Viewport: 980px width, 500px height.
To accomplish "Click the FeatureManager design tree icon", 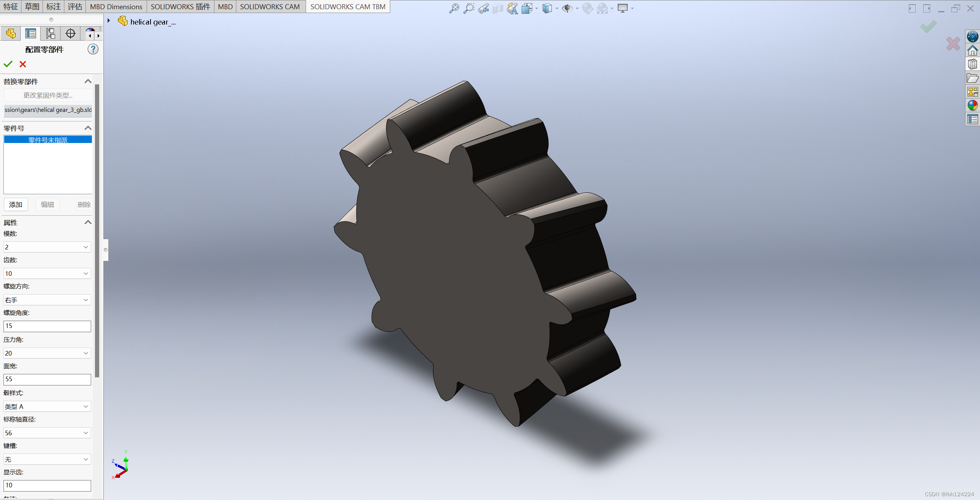I will (11, 34).
